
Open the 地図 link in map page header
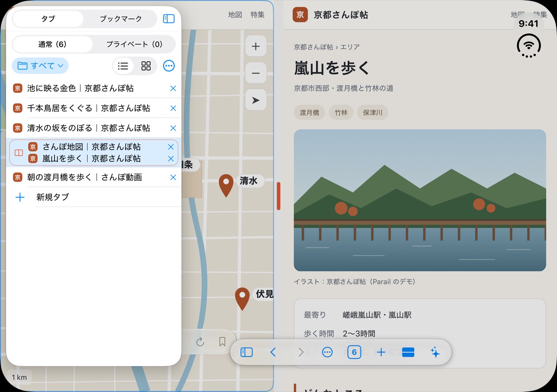click(235, 15)
